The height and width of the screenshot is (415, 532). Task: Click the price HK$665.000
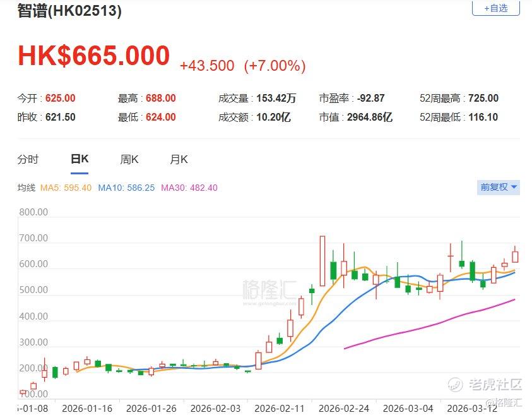[93, 56]
